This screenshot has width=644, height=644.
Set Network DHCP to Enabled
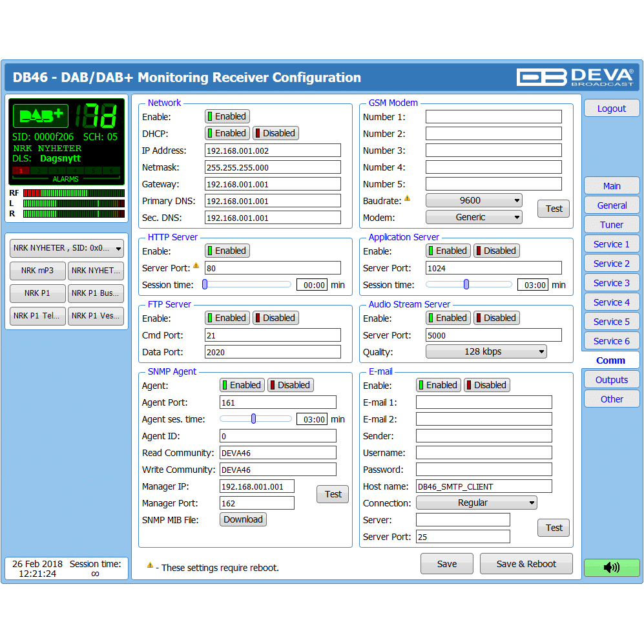point(227,133)
